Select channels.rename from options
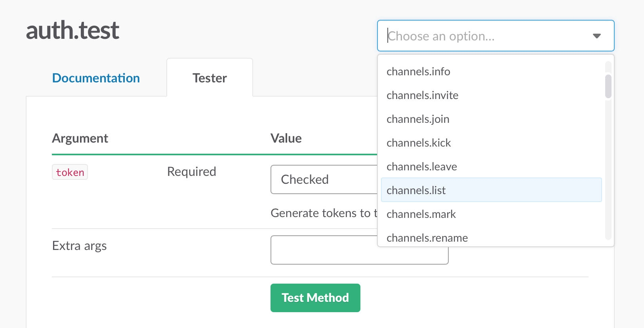This screenshot has width=644, height=328. [x=427, y=238]
